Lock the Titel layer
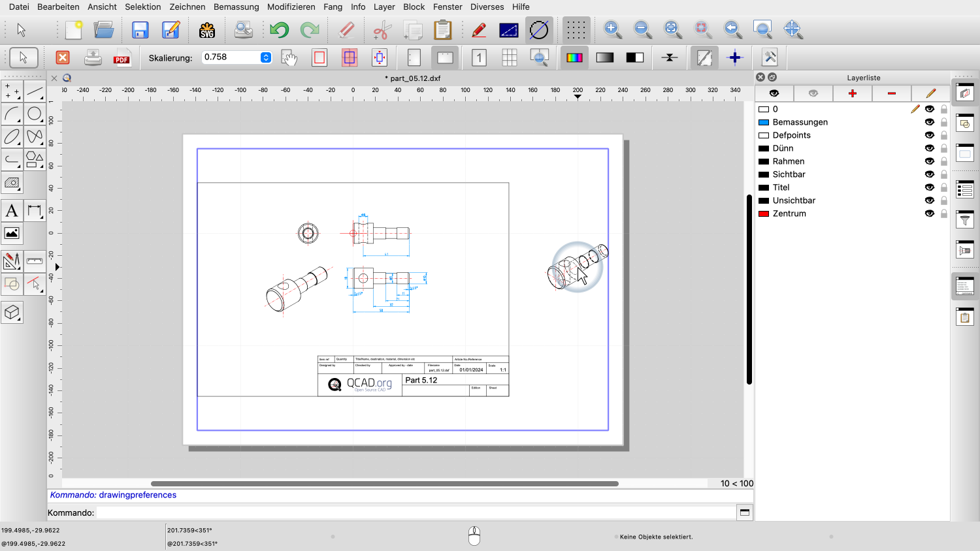This screenshot has height=551, width=980. (943, 187)
